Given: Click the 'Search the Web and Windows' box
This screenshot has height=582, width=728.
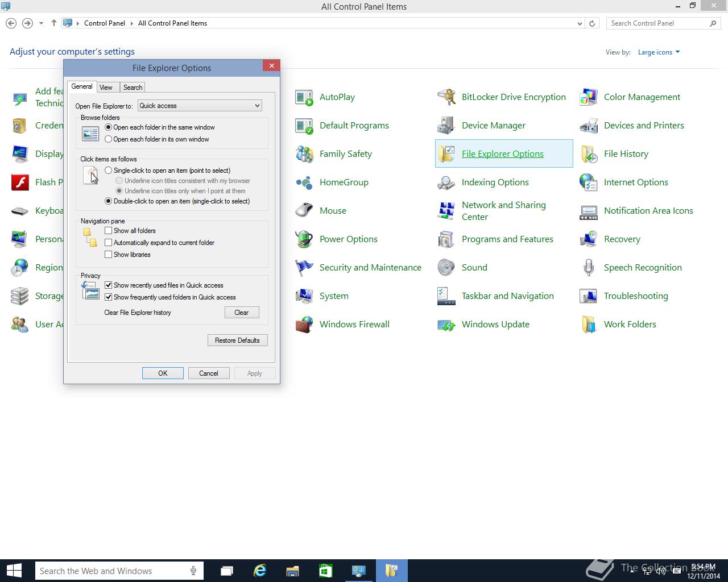Looking at the screenshot, I should (x=119, y=571).
